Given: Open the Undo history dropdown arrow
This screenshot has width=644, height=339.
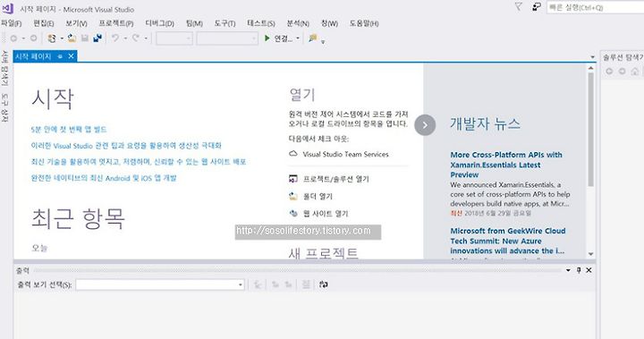Looking at the screenshot, I should pyautogui.click(x=125, y=38).
